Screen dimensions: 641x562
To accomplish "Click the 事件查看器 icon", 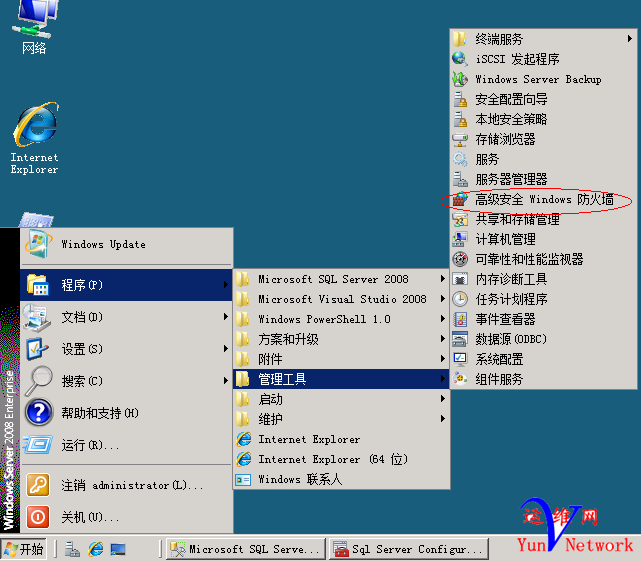I will tap(460, 319).
